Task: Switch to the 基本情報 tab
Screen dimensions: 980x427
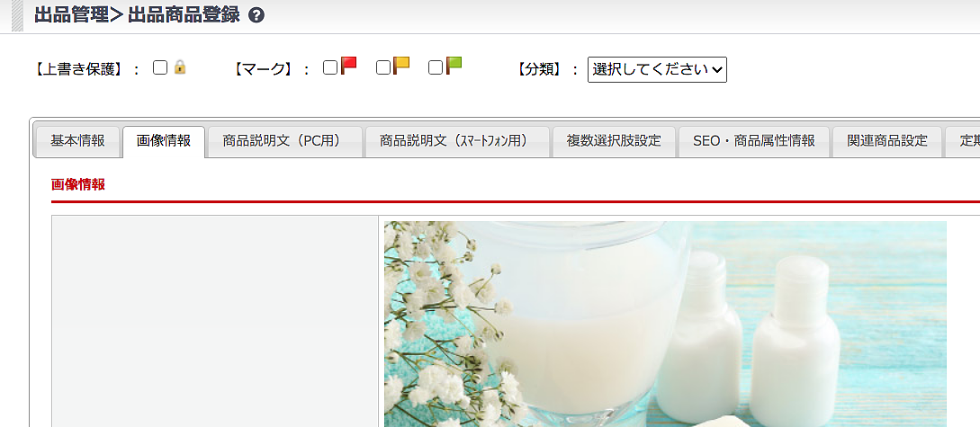Action: click(x=77, y=141)
